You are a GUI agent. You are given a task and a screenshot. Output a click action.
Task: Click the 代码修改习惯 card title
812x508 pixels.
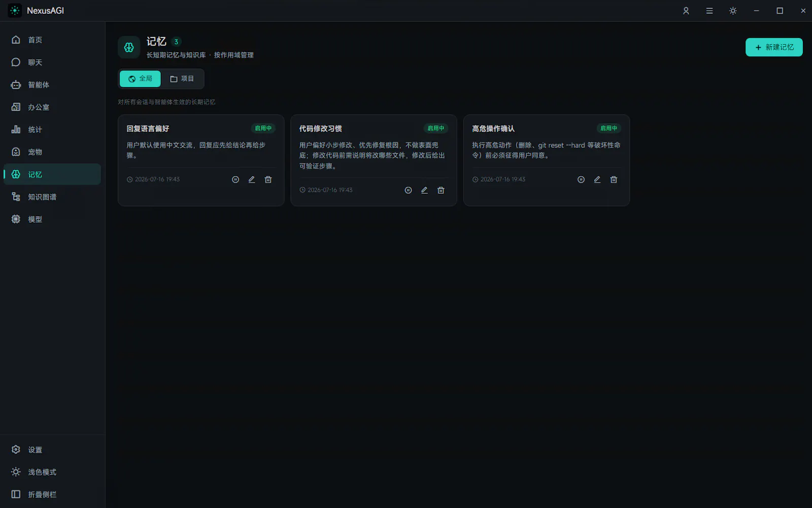click(320, 128)
